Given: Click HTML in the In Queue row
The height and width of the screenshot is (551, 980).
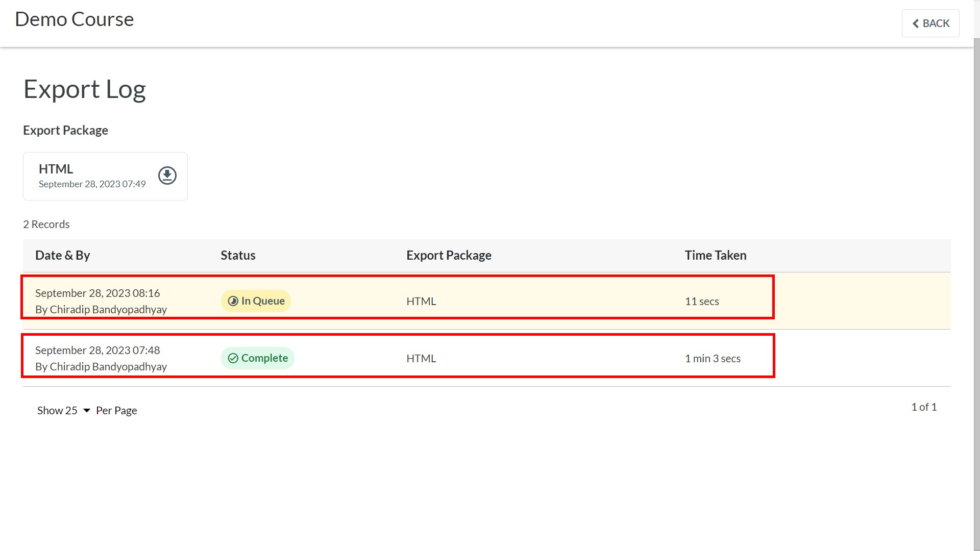Looking at the screenshot, I should (421, 302).
